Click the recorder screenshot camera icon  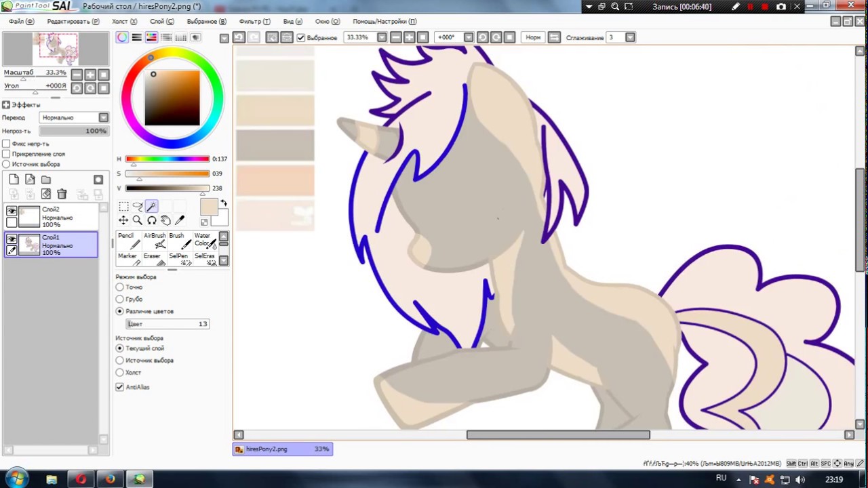[x=781, y=6]
